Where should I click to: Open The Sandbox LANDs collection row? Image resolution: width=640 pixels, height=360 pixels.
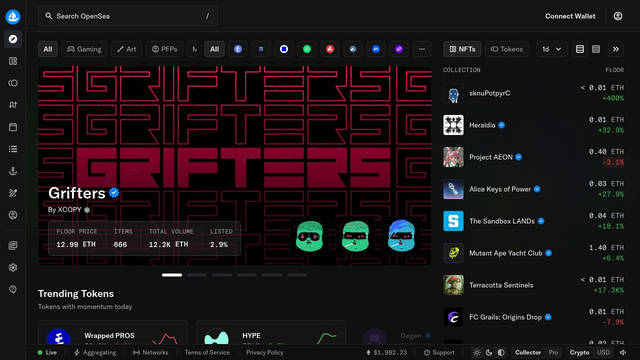(533, 221)
